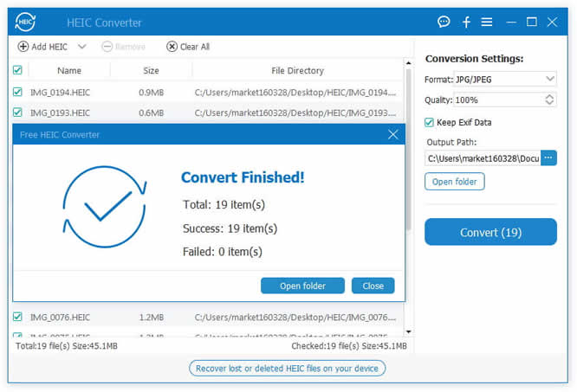Click Open folder in finished dialog

tap(302, 286)
